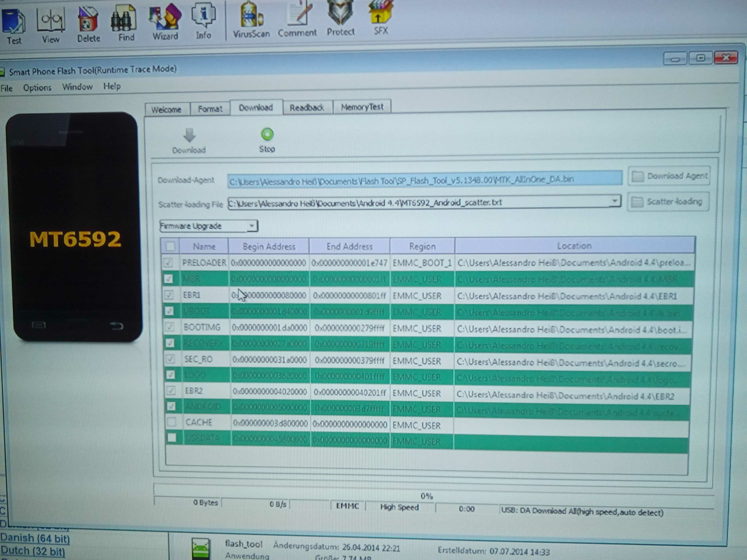Screen dimensions: 747x560
Task: Open the Firmware Upgrade mode dropdown
Action: [x=251, y=226]
